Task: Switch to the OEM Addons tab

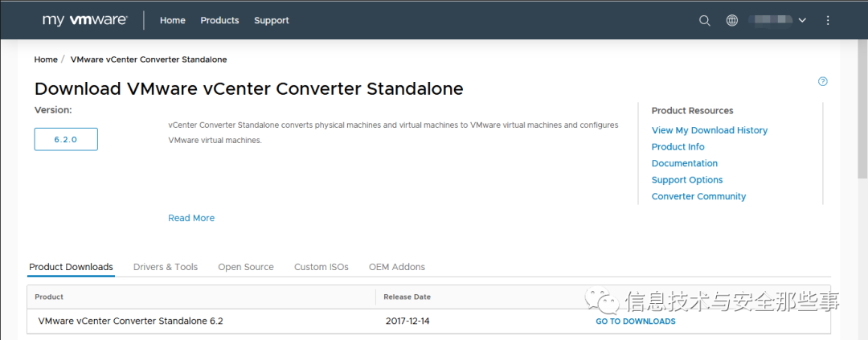Action: [x=397, y=267]
